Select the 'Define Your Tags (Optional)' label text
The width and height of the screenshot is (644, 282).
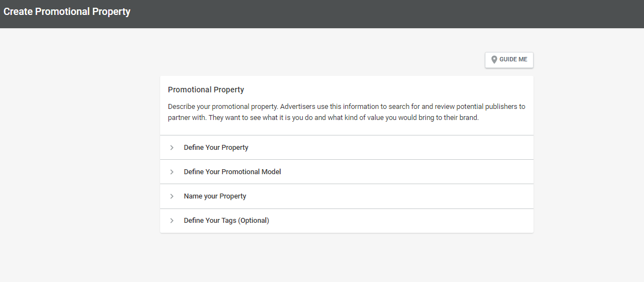[226, 221]
